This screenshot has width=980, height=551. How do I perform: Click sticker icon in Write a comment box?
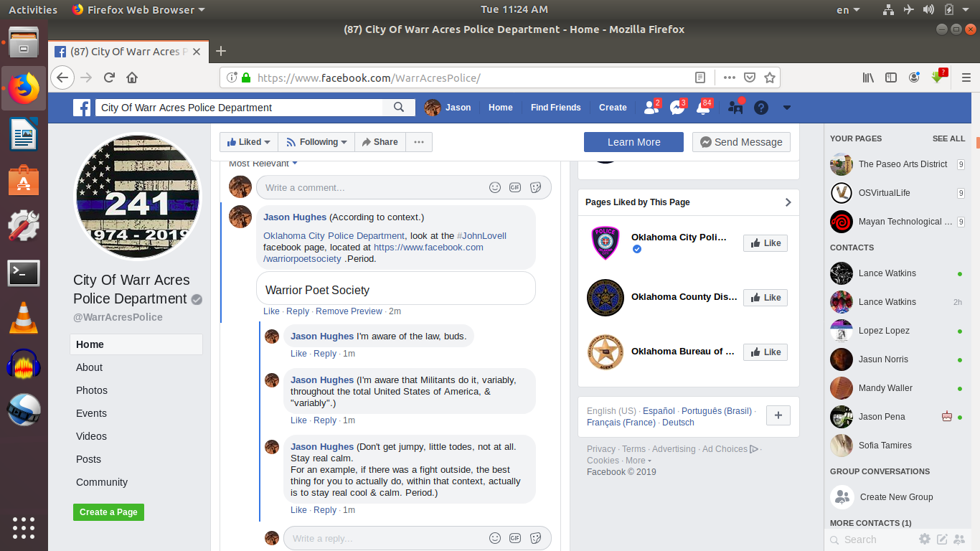[535, 187]
